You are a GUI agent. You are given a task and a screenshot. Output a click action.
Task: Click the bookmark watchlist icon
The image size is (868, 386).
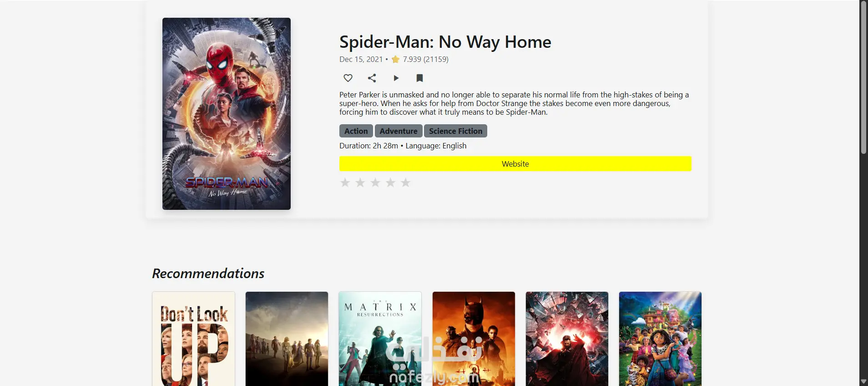(x=419, y=78)
